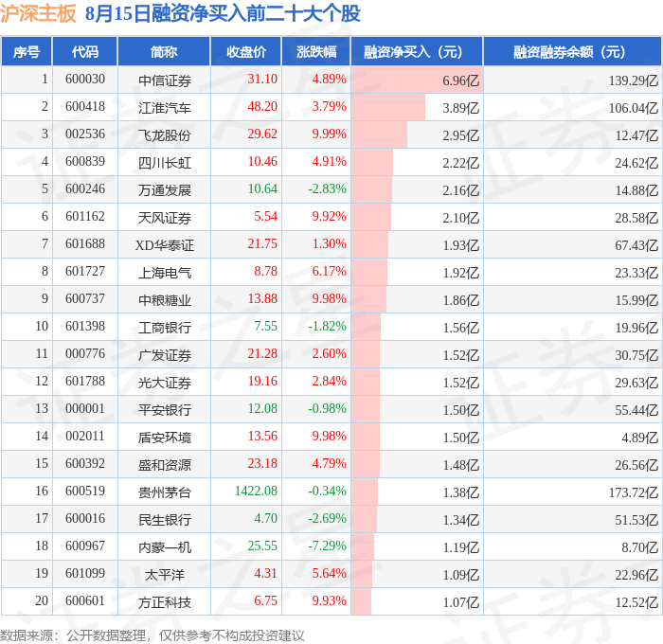Click stock name 四川长虹
The width and height of the screenshot is (663, 644).
coord(165,163)
